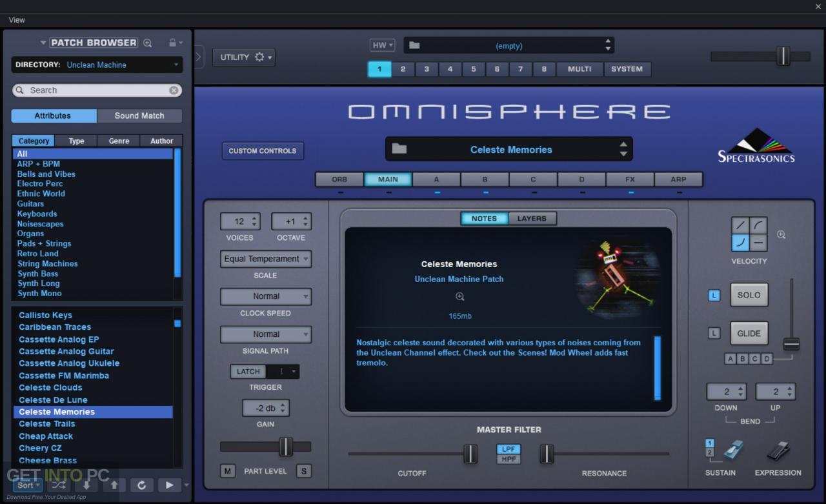Open the browser lock options arrow
This screenshot has height=504, width=826.
[x=181, y=43]
